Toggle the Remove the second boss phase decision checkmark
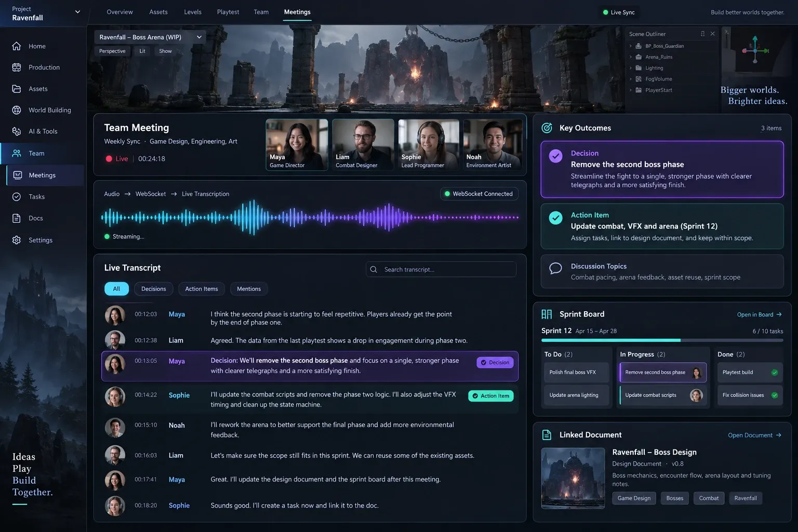 tap(555, 156)
